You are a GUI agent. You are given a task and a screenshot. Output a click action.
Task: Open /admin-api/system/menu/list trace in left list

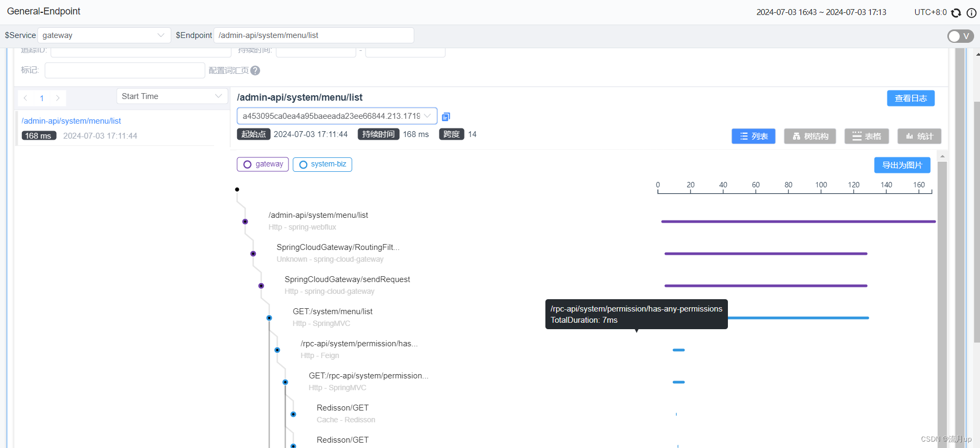click(71, 121)
